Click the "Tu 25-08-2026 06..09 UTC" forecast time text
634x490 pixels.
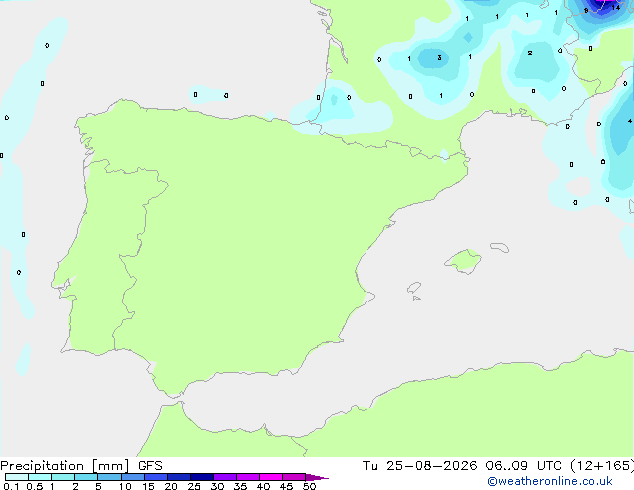(463, 466)
